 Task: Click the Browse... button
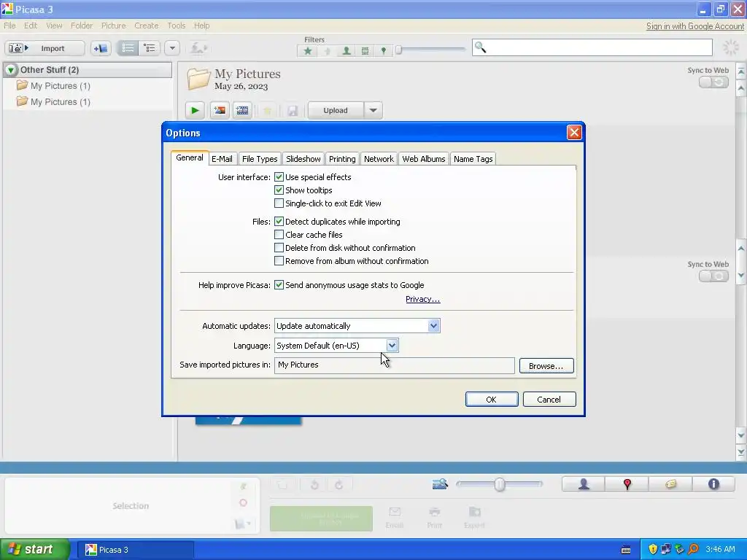coord(546,366)
